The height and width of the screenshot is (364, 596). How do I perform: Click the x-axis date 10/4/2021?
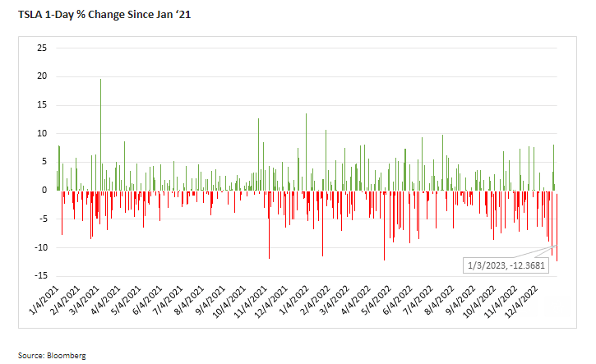pos(229,302)
